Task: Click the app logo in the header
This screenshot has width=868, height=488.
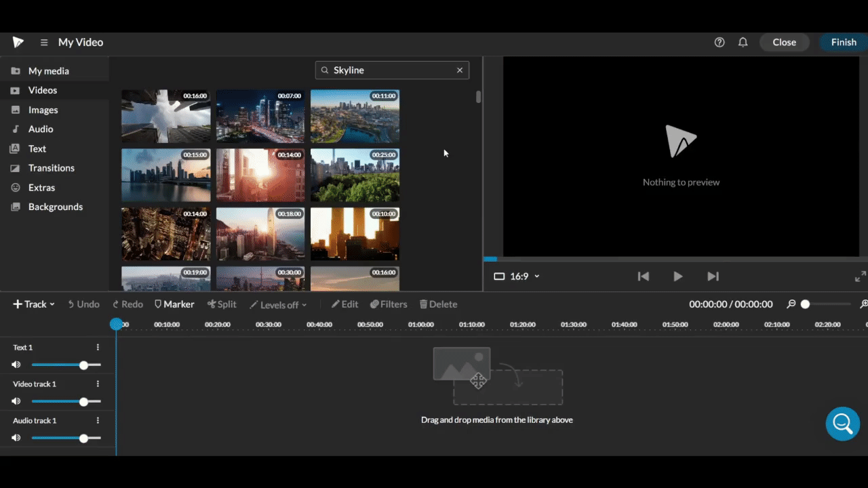Action: (18, 42)
